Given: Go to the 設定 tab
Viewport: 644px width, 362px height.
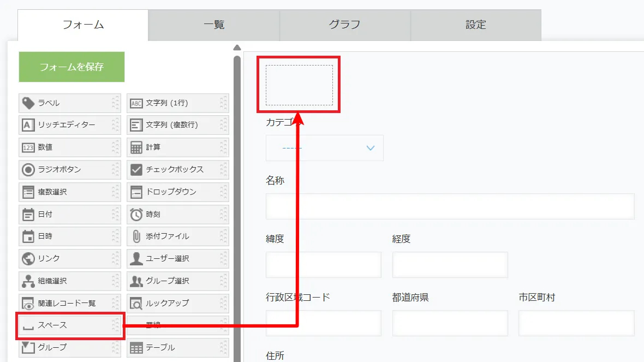Looking at the screenshot, I should pos(476,25).
